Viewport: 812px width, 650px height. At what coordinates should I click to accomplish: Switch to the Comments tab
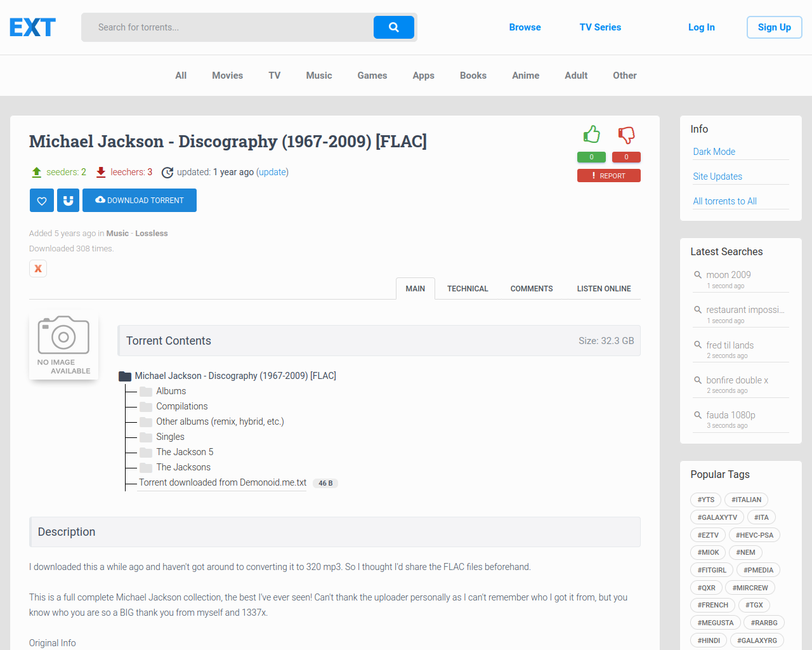(532, 289)
